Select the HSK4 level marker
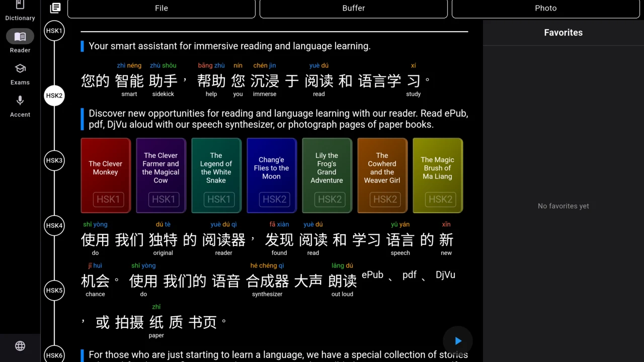The height and width of the screenshot is (362, 644). click(54, 225)
